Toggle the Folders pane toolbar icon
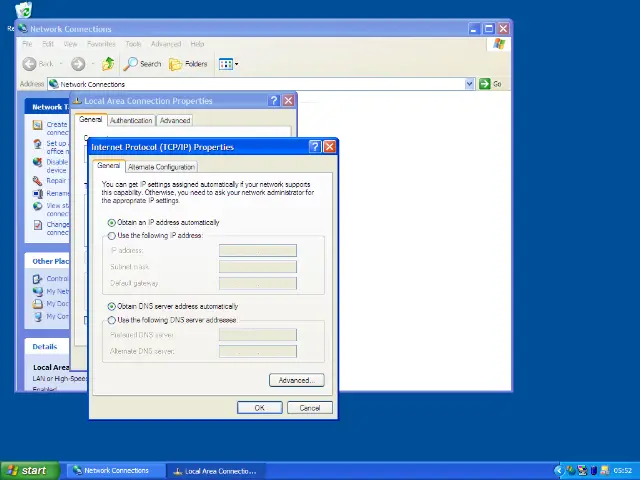Screen dimensions: 640x480 pos(177,64)
